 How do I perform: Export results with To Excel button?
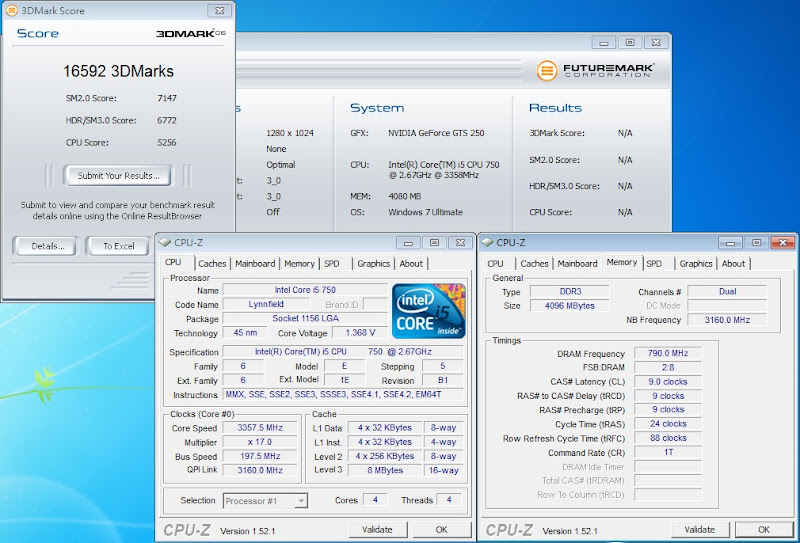coord(118,246)
